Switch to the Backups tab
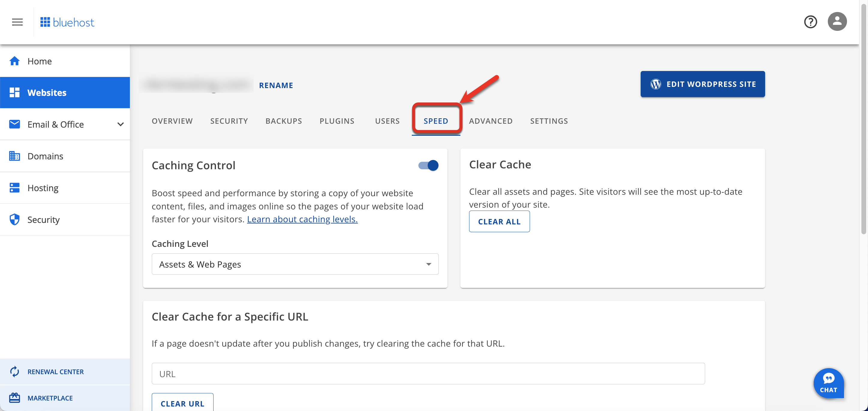 (x=283, y=121)
